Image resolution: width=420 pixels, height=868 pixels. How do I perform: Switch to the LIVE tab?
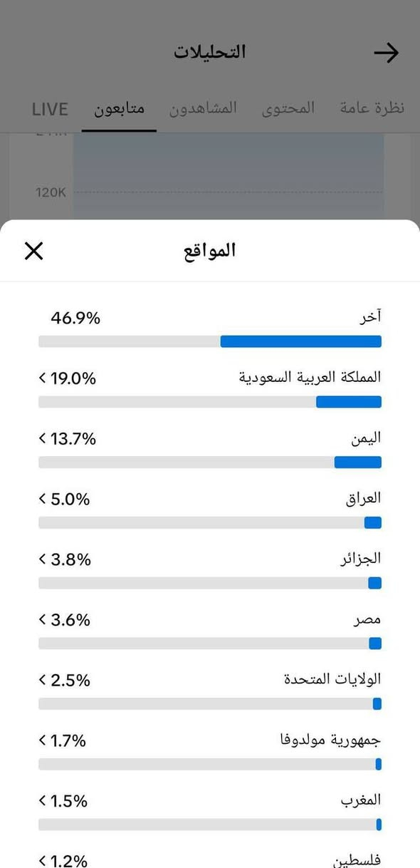(x=49, y=108)
